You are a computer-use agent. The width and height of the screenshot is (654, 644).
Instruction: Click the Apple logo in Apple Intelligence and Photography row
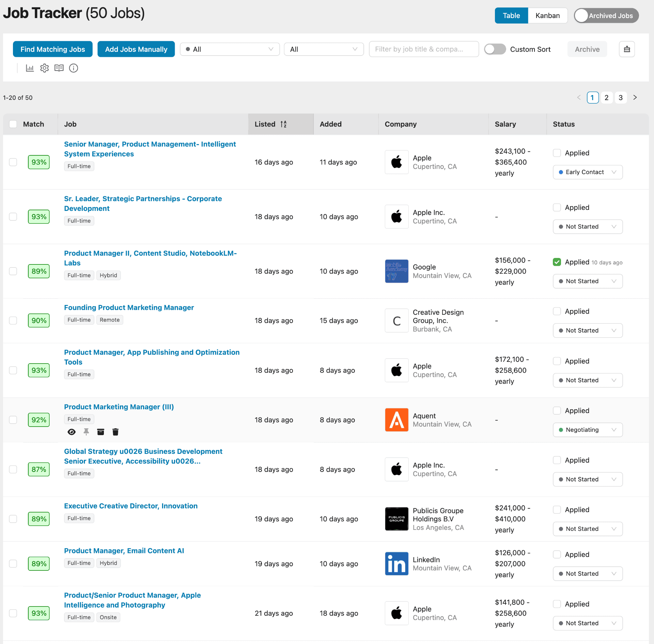(396, 613)
